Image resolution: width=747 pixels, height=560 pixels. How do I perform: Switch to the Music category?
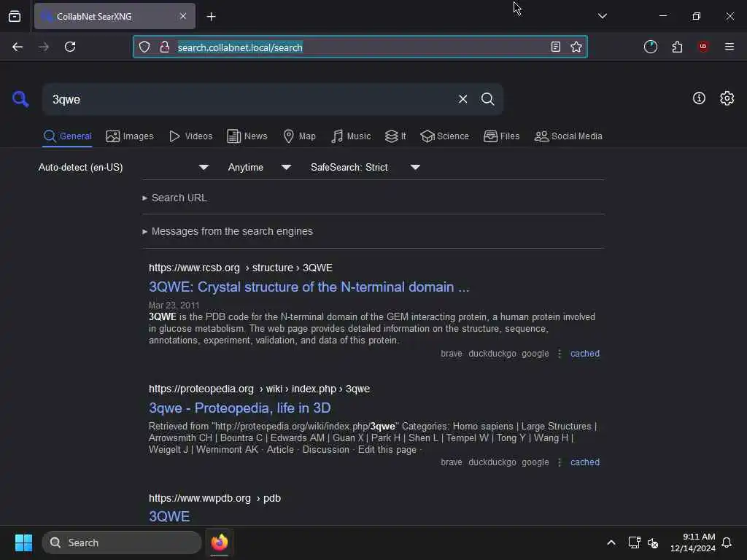point(351,136)
